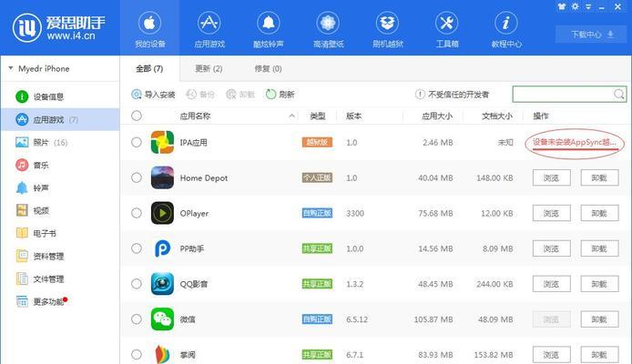
Task: Select the Home Depot row checkbox
Action: tap(137, 177)
